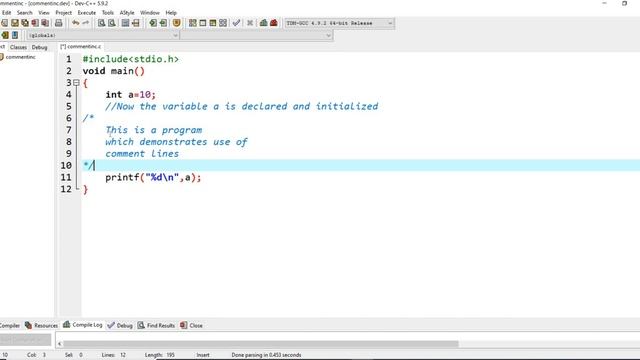This screenshot has width=640, height=360.
Task: Click the '//Now the variable a' comment line
Action: click(242, 107)
